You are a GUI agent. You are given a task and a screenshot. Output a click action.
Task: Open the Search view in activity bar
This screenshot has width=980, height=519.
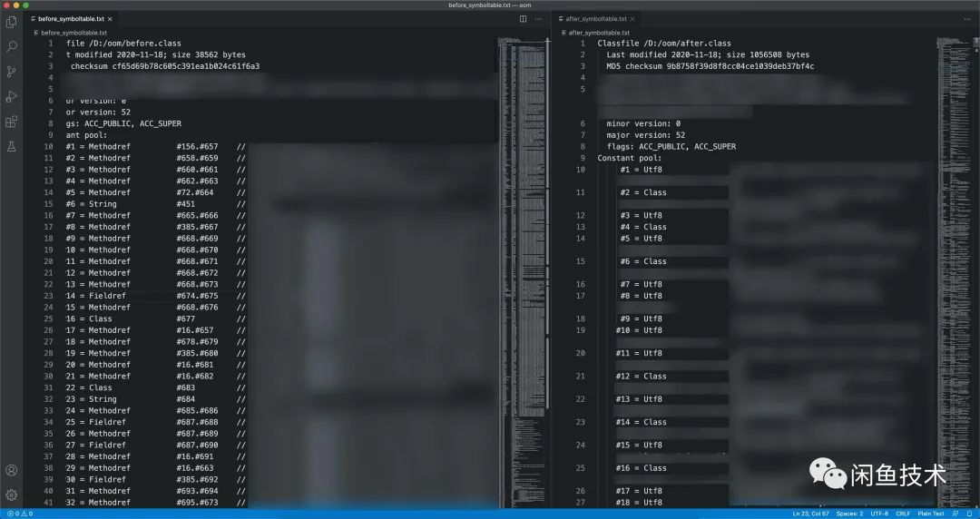[x=11, y=47]
